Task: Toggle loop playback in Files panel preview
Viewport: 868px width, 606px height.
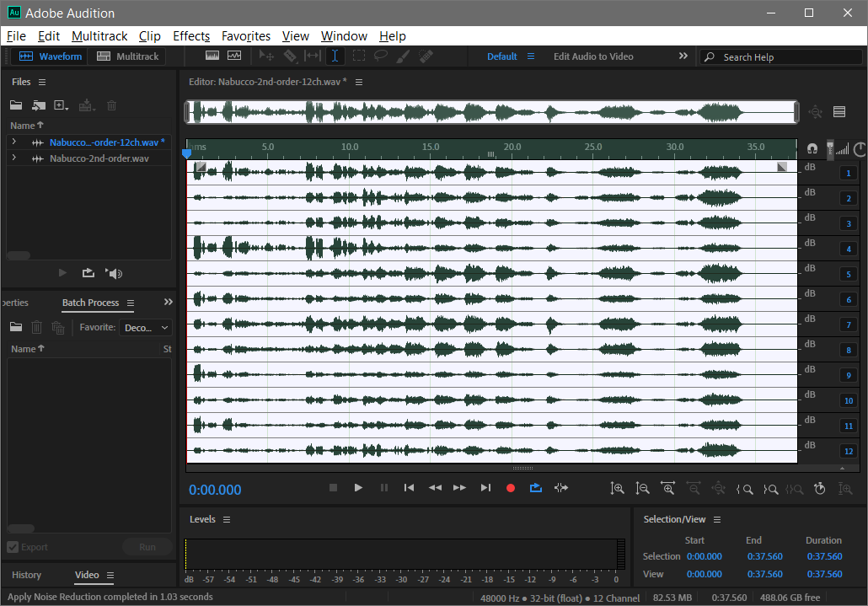Action: coord(88,273)
